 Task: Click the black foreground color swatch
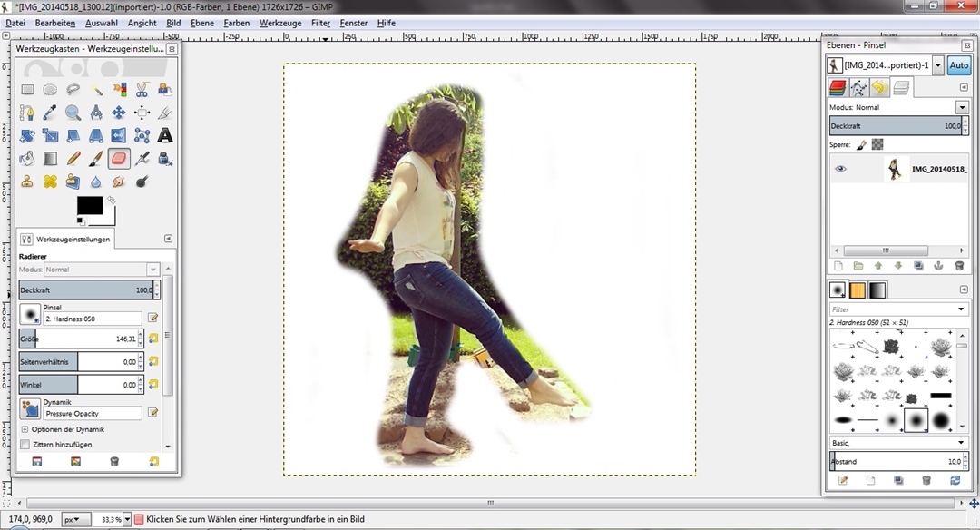(x=90, y=206)
